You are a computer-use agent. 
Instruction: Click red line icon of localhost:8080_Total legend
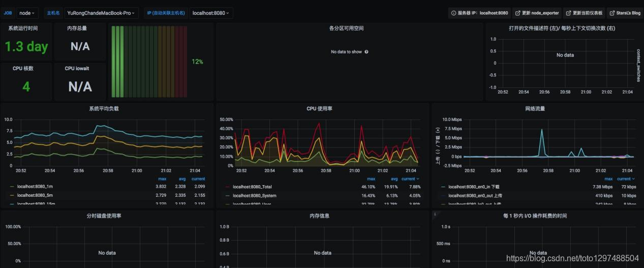pyautogui.click(x=228, y=187)
